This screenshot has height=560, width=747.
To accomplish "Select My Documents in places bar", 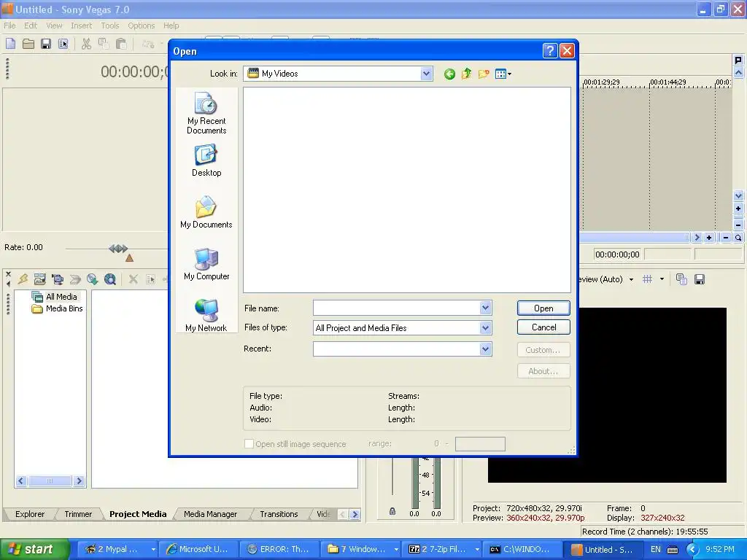I will coord(206,212).
